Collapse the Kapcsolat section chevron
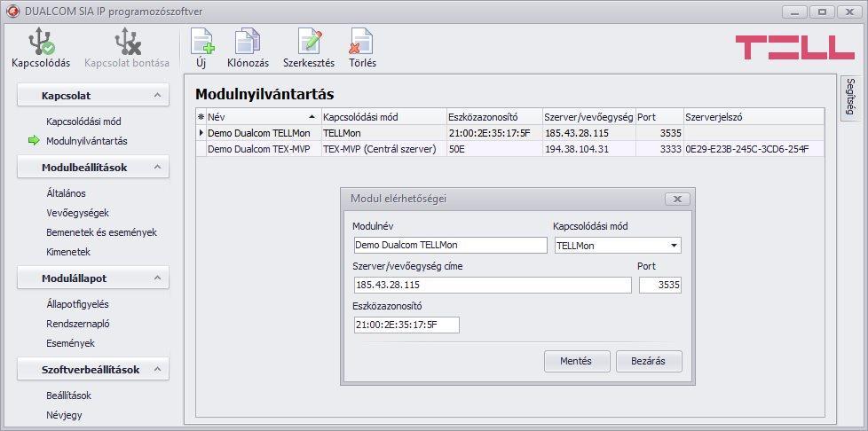This screenshot has width=868, height=431. [x=158, y=95]
